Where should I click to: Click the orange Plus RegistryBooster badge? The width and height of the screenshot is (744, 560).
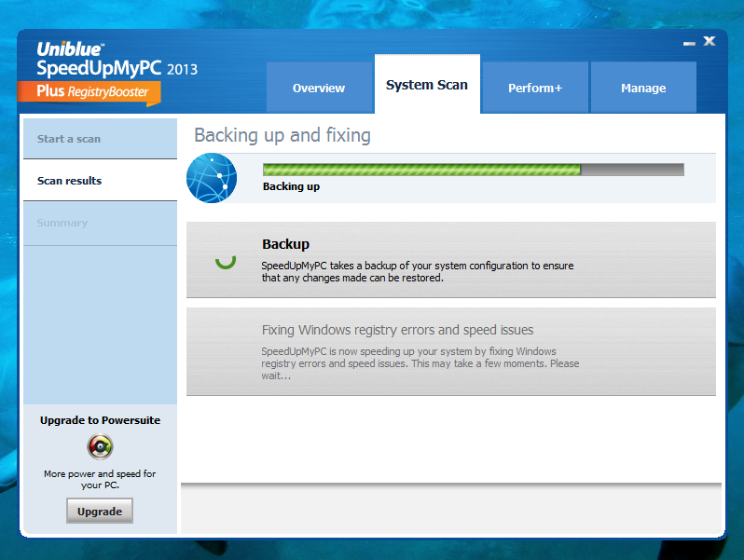pyautogui.click(x=89, y=92)
